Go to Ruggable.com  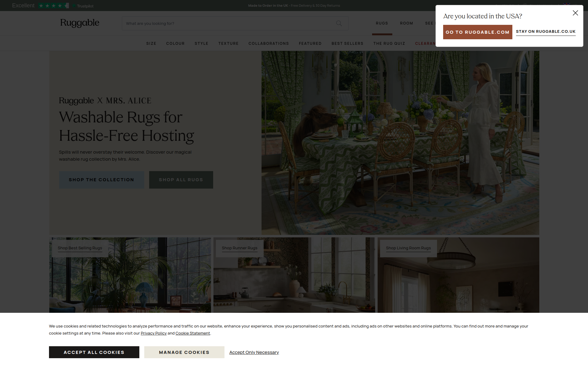click(477, 32)
